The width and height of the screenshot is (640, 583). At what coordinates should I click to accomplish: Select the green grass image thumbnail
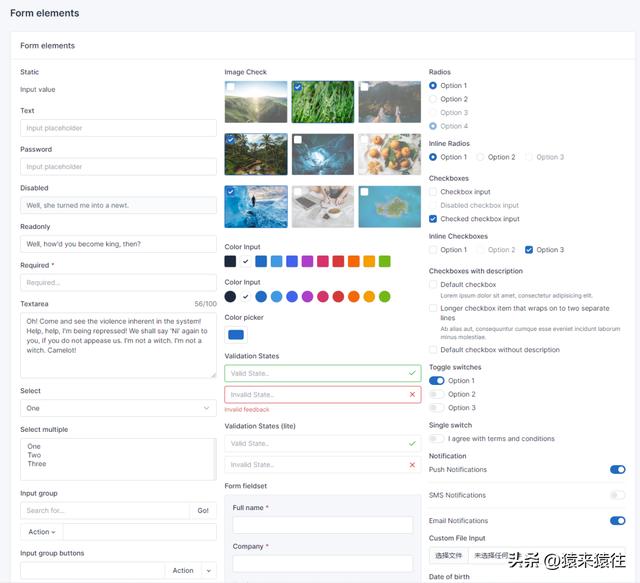click(x=322, y=102)
